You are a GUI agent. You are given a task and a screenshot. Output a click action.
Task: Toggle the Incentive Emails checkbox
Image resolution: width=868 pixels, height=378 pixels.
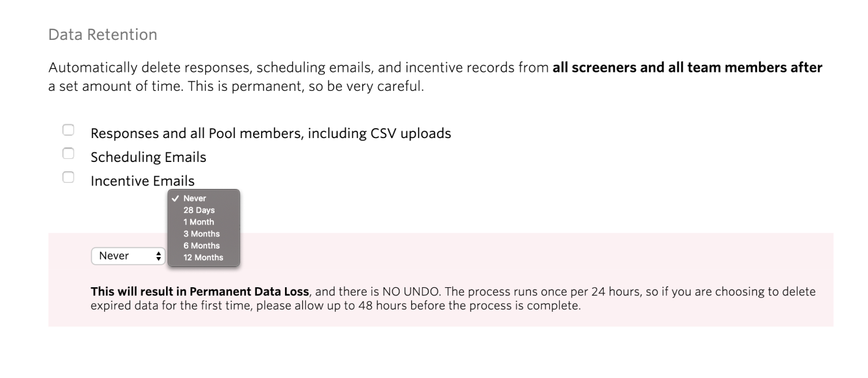coord(67,176)
